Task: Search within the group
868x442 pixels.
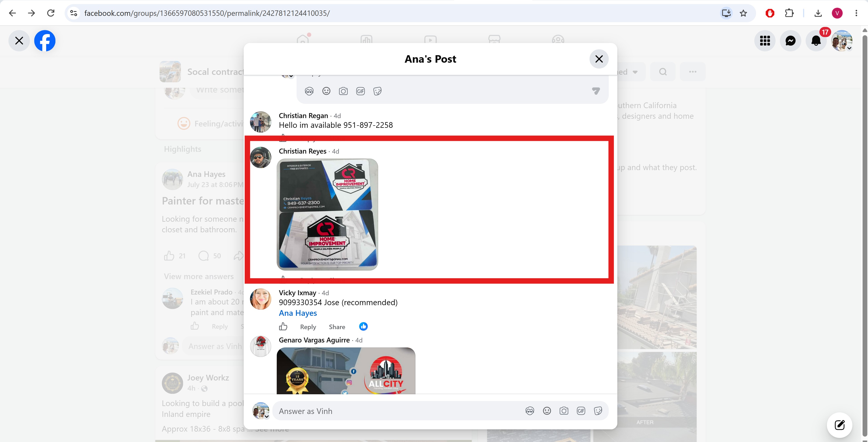Action: coord(663,72)
